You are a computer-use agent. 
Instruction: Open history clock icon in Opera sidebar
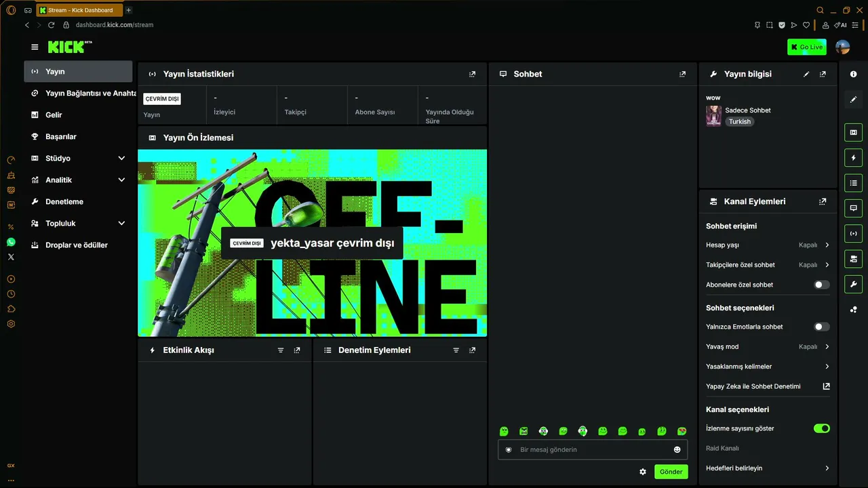pyautogui.click(x=11, y=294)
